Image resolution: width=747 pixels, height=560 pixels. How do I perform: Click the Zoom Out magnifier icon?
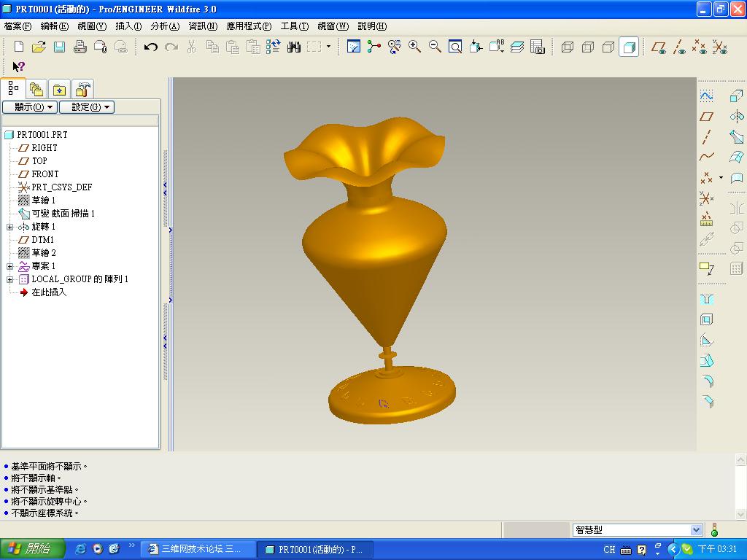(x=435, y=47)
